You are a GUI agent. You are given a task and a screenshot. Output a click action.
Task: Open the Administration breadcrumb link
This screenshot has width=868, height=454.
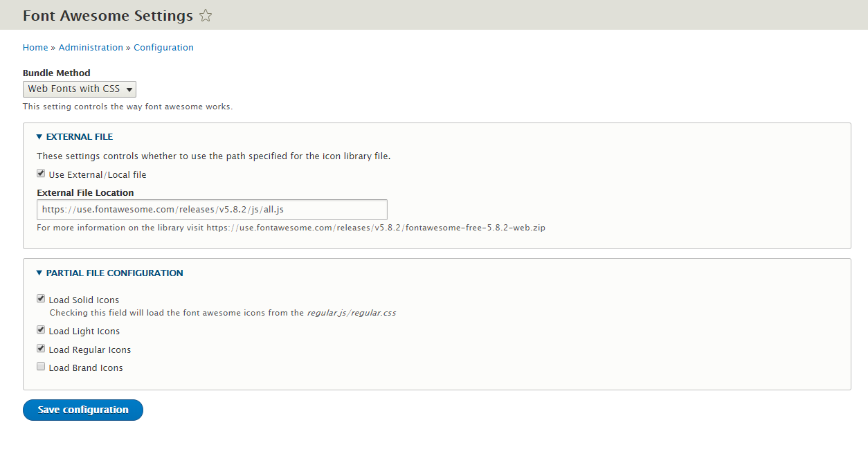point(91,48)
